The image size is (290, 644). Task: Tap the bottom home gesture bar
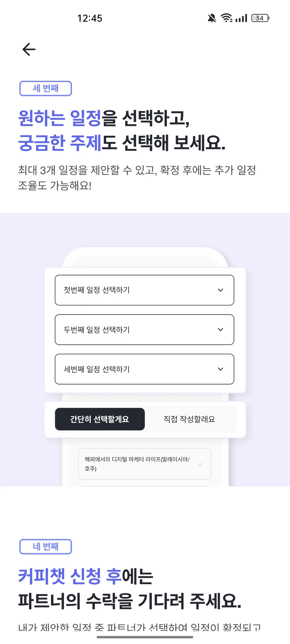coord(145,637)
